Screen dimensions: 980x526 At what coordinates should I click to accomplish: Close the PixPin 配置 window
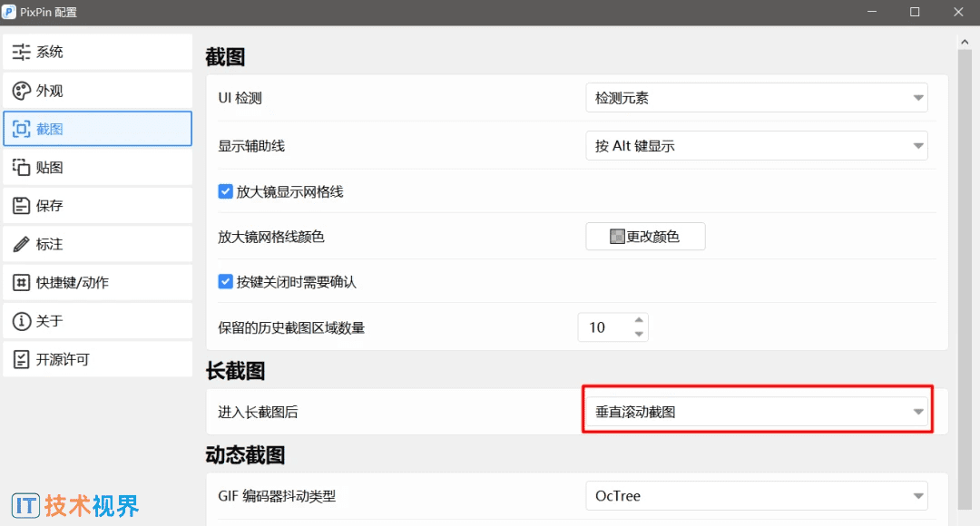[x=958, y=12]
